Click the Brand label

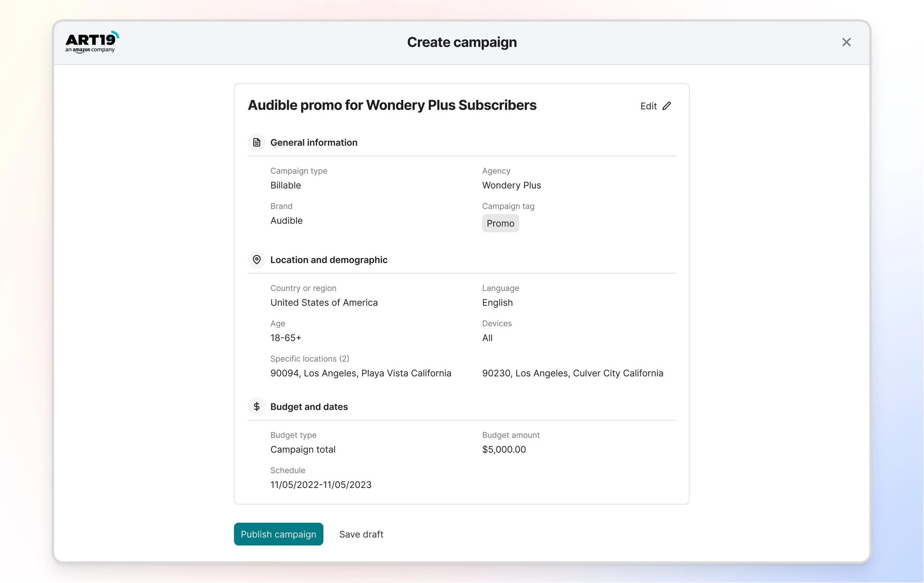pyautogui.click(x=281, y=206)
